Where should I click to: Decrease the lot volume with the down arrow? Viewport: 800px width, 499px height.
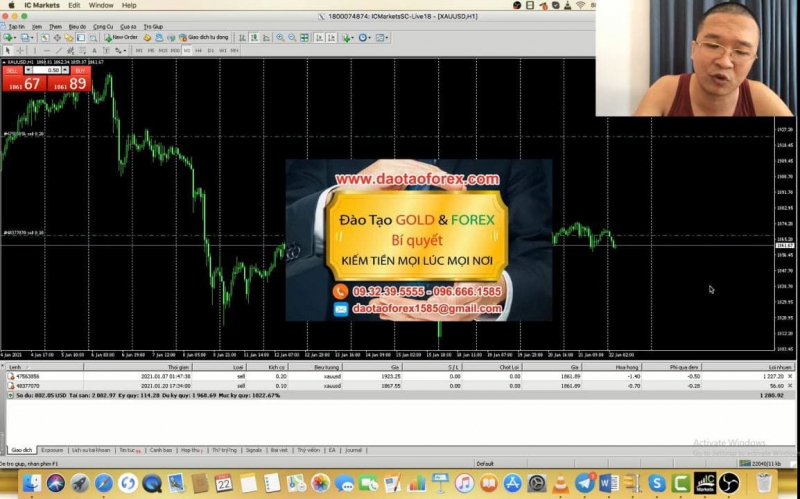[29, 70]
